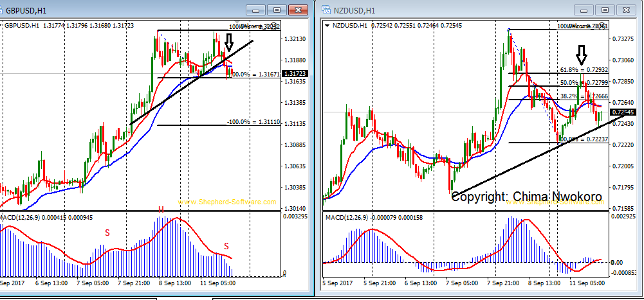Close the NZDUSD,H1 chart window
This screenshot has height=300, width=644.
[627, 10]
